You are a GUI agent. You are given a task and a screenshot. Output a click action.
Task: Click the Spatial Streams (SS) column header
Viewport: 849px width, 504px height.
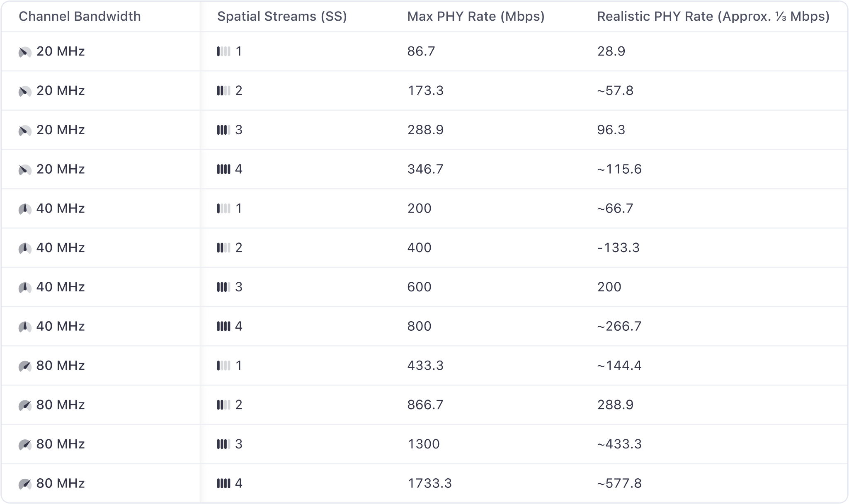pos(282,16)
